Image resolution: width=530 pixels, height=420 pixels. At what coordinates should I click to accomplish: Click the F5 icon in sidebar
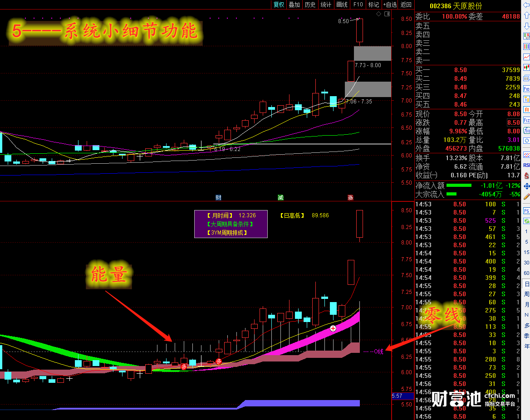pyautogui.click(x=526, y=210)
